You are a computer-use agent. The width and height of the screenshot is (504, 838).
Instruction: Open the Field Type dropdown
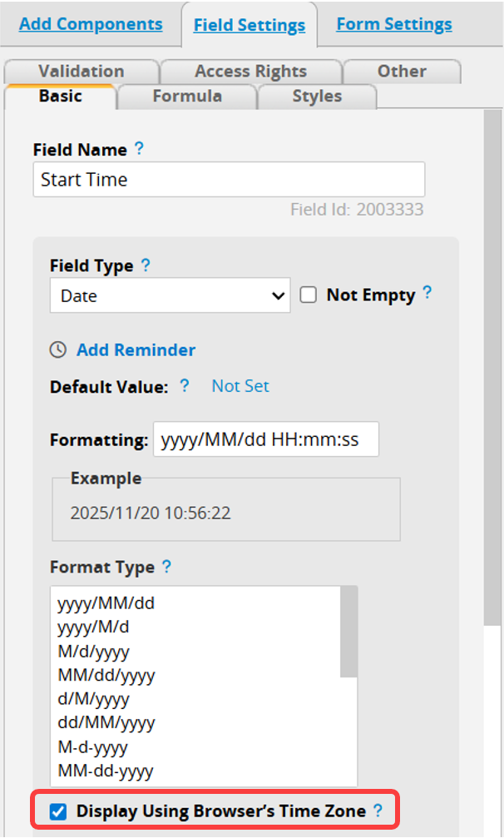pos(170,296)
